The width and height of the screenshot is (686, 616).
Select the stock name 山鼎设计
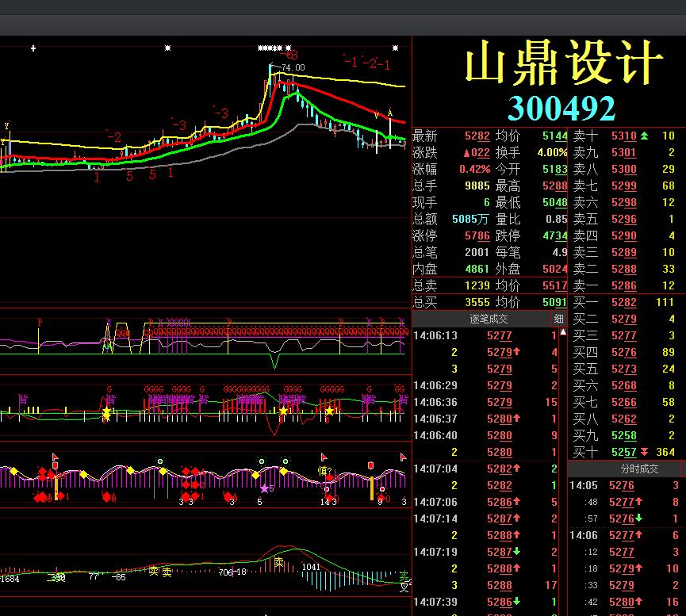[564, 62]
